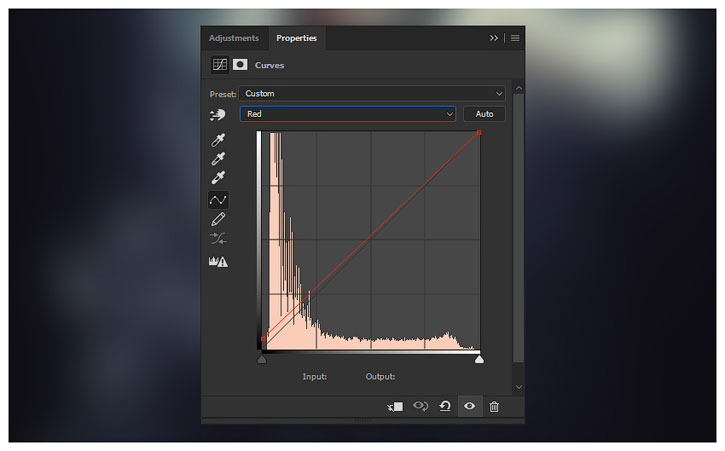Activate the on-image targeted adjustment tool
This screenshot has width=725, height=451.
point(219,115)
